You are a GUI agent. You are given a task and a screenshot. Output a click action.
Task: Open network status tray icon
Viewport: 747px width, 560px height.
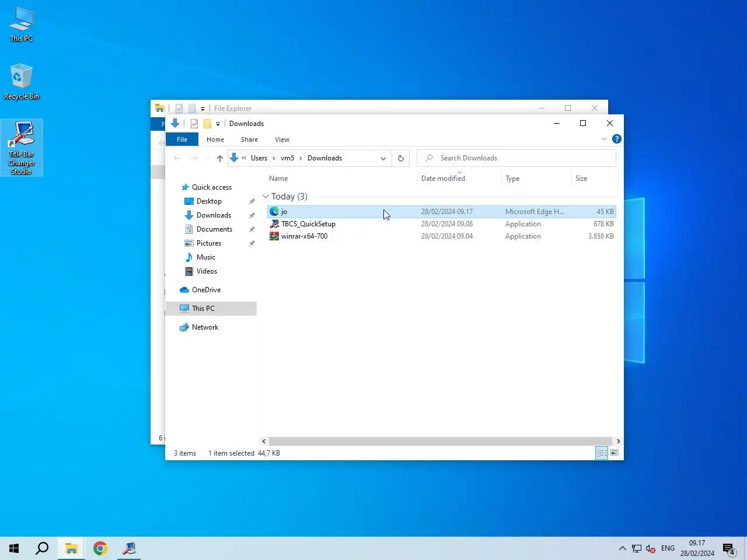(x=637, y=548)
